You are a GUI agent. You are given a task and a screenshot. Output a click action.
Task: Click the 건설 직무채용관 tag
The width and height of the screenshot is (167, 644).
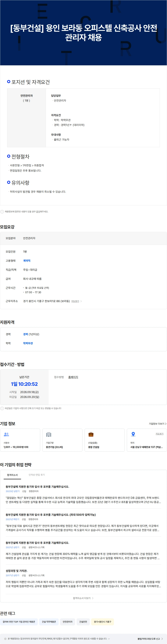click(x=49, y=622)
